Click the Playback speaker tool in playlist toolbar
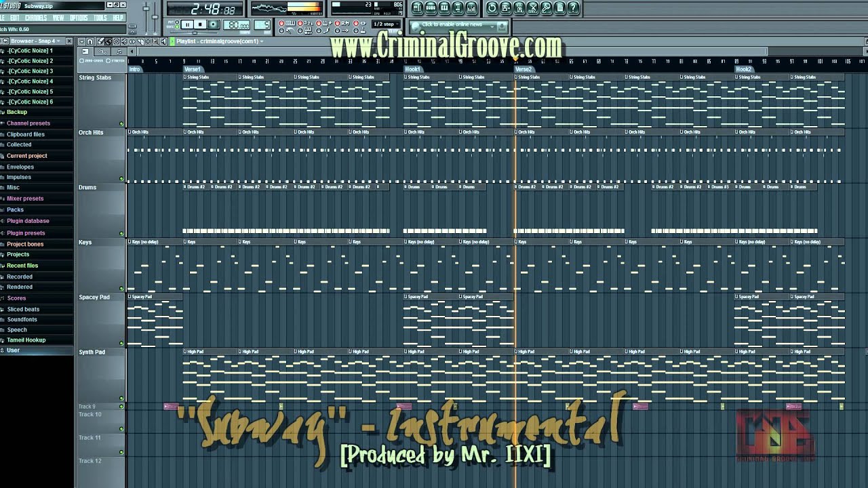 pos(164,41)
